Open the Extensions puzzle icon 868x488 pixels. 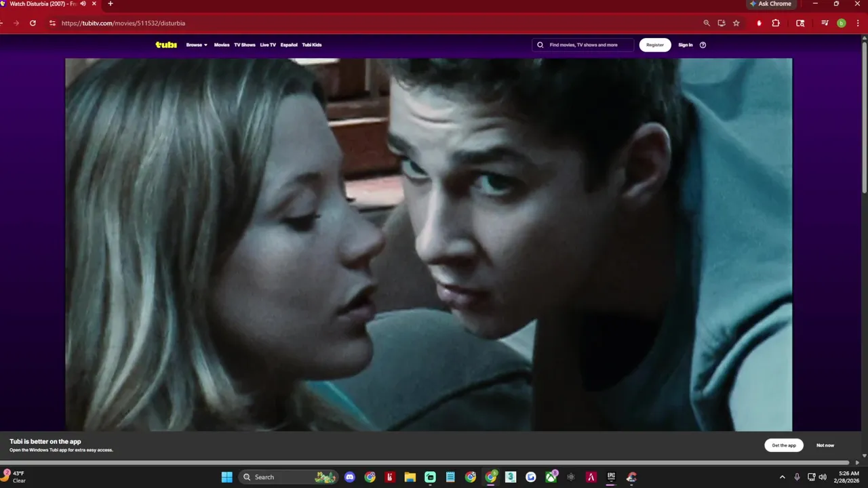(776, 23)
